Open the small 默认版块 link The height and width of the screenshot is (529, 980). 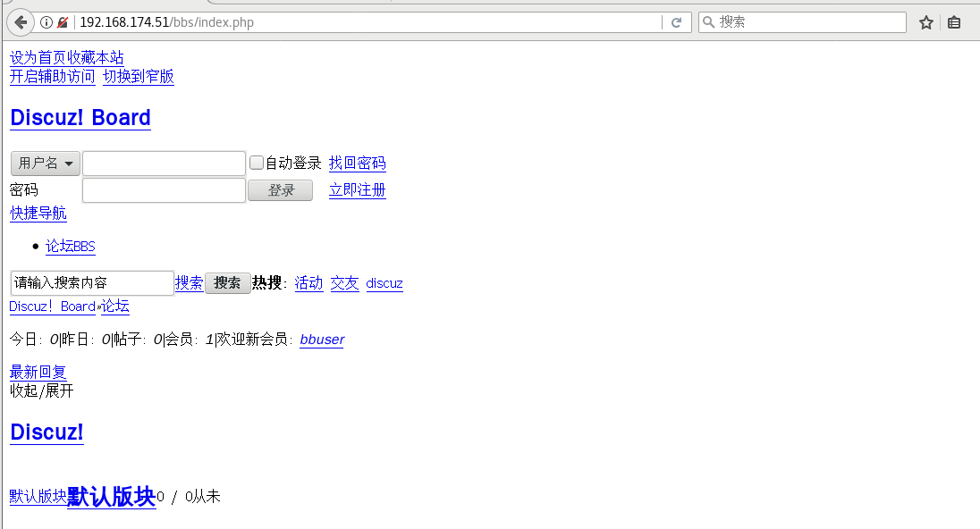tap(38, 497)
